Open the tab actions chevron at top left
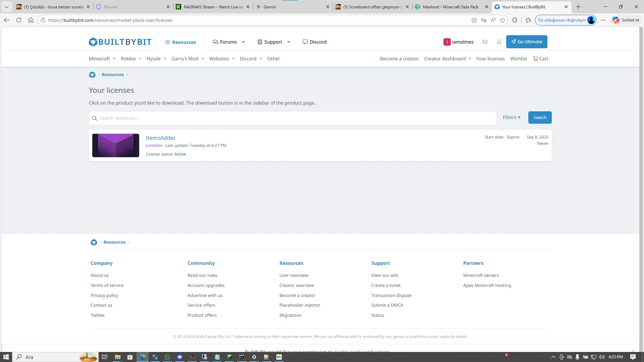Image resolution: width=644 pixels, height=362 pixels. coord(6,7)
